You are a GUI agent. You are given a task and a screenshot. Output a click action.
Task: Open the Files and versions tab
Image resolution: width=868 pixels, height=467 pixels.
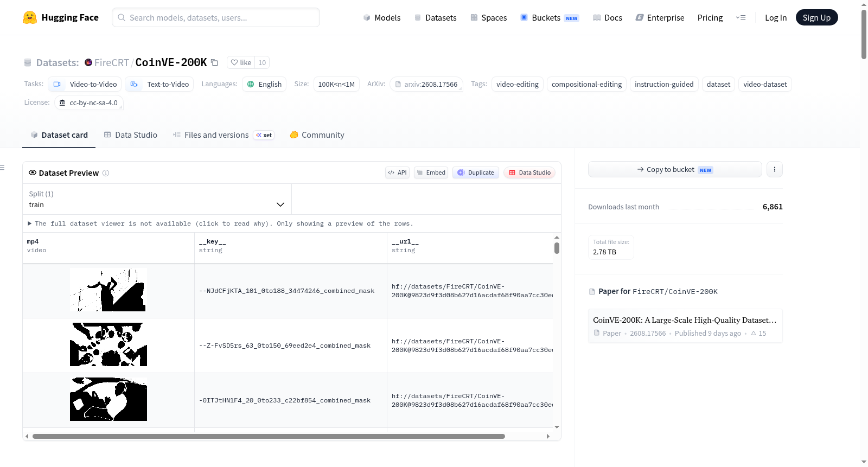(224, 135)
